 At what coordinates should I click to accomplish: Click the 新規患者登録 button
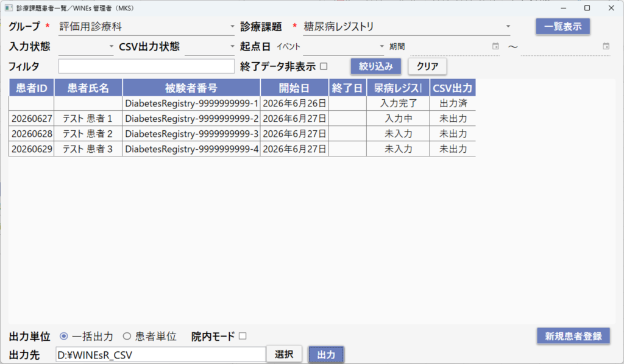[573, 336]
